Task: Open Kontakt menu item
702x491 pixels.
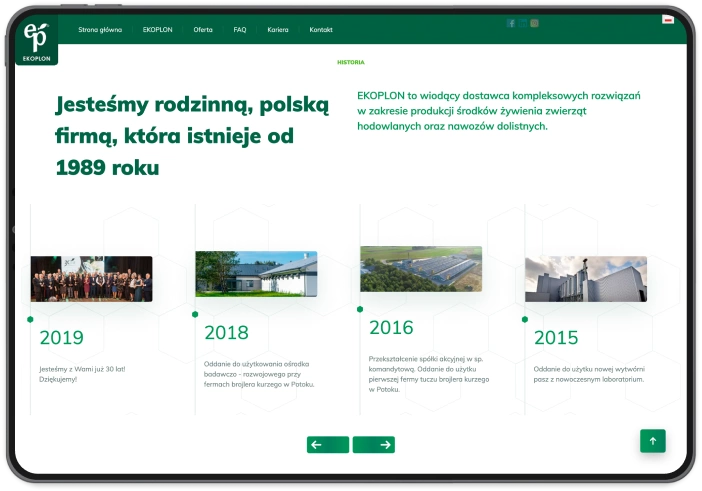Action: click(321, 30)
